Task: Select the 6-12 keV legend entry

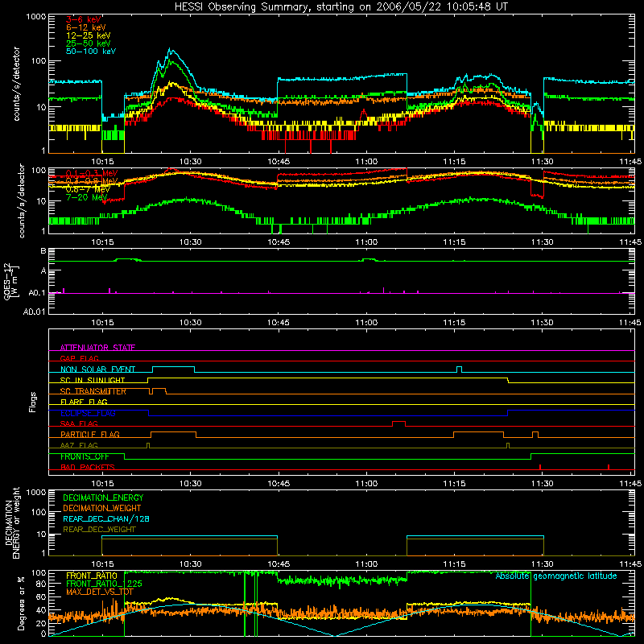Action: coord(86,27)
